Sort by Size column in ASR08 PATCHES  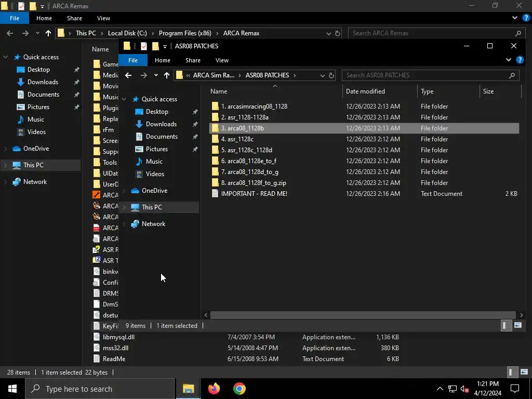[500, 91]
